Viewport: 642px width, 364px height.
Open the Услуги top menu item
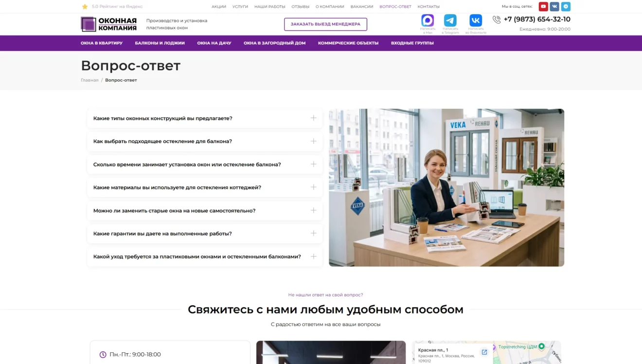tap(240, 7)
